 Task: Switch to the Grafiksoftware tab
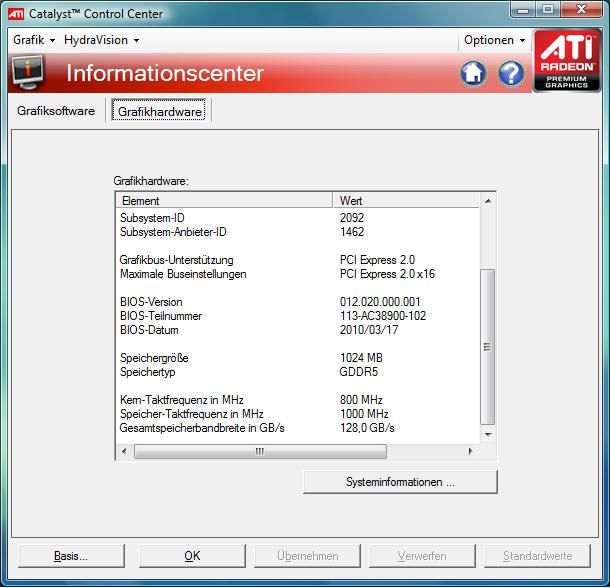point(56,111)
